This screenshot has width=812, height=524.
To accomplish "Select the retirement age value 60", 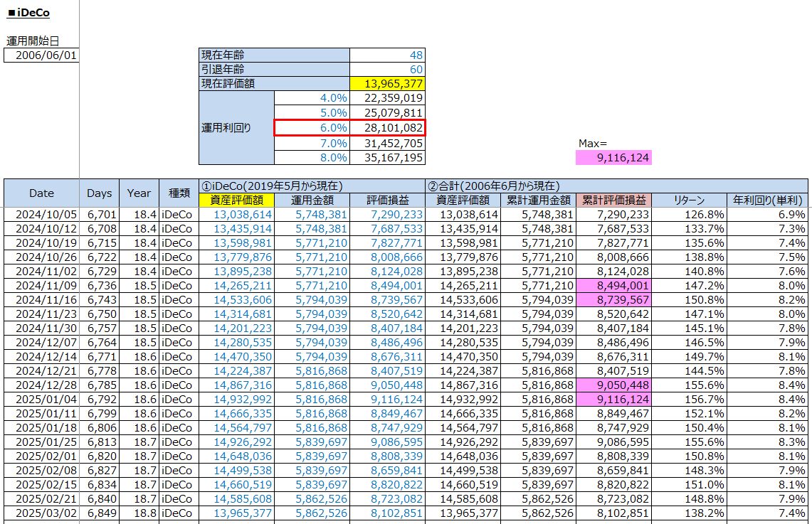I will coord(387,69).
